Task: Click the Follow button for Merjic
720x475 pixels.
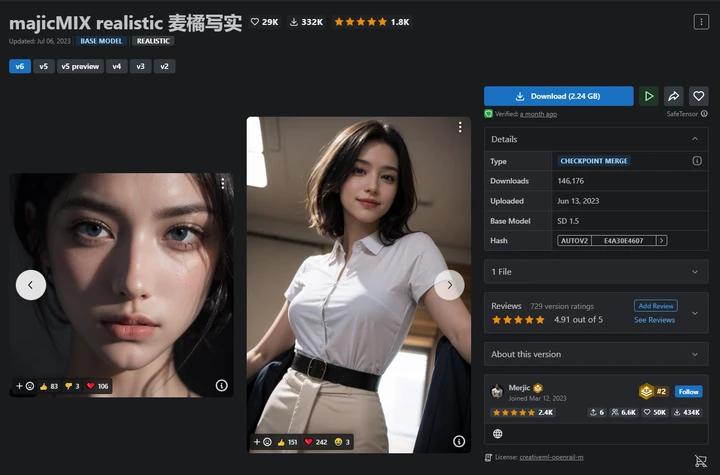Action: point(688,391)
